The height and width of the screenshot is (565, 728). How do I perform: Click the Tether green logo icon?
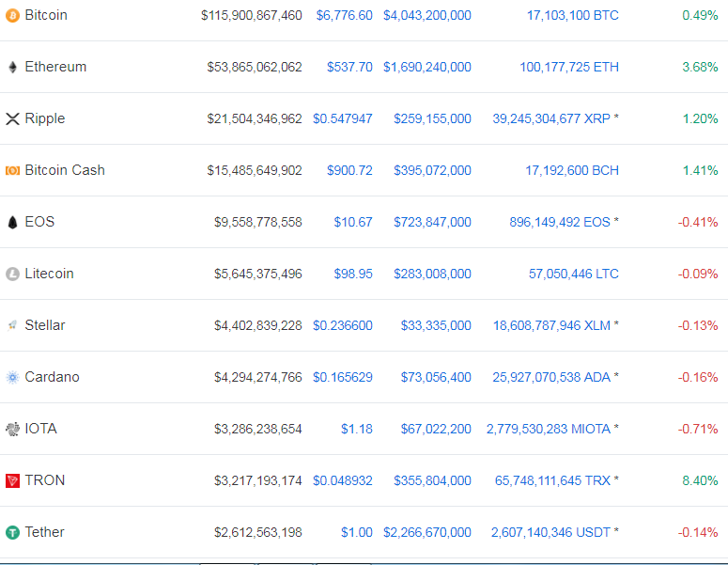tap(12, 532)
